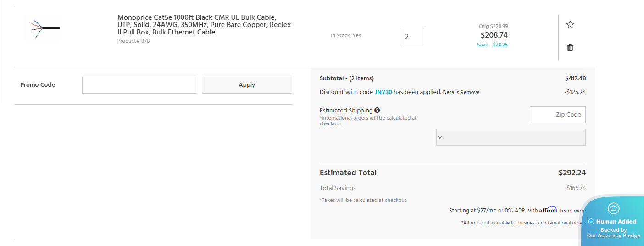Click the Save - $20.25 savings text
Image resolution: width=644 pixels, height=246 pixels.
click(492, 45)
